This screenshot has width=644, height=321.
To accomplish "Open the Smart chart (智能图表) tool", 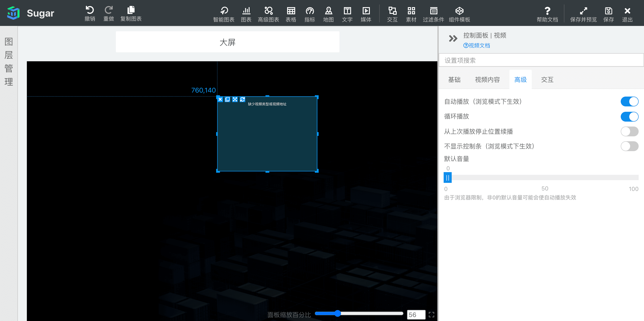I will (x=224, y=11).
